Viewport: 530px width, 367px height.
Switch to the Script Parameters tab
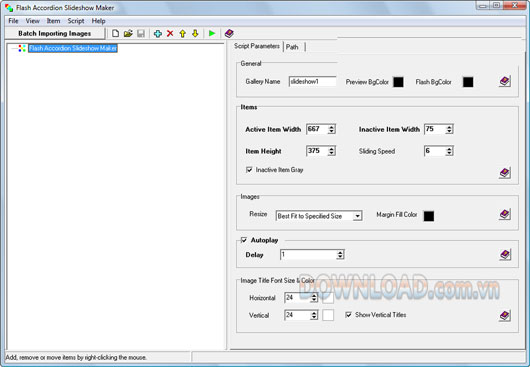tap(257, 46)
